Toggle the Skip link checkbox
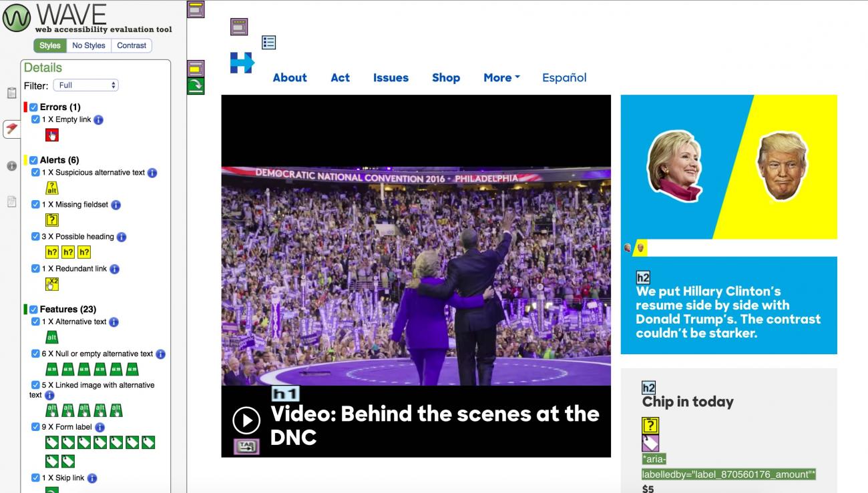868x493 pixels. pyautogui.click(x=36, y=478)
